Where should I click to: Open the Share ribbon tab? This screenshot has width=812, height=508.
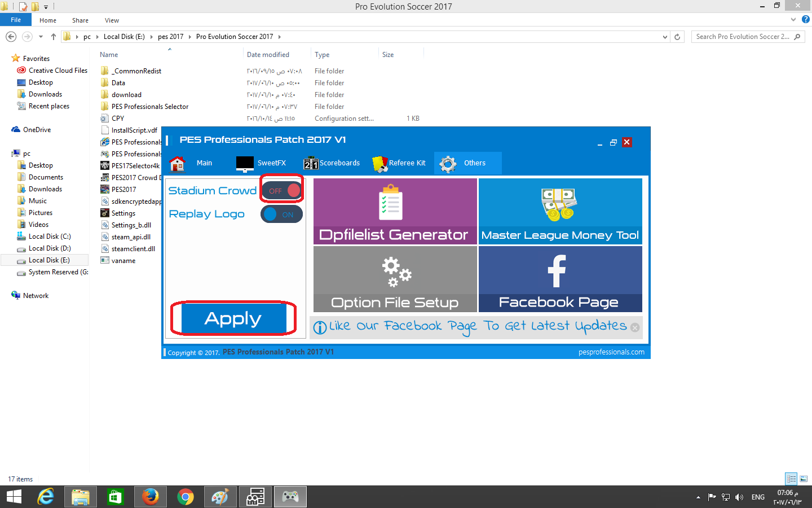tap(80, 20)
